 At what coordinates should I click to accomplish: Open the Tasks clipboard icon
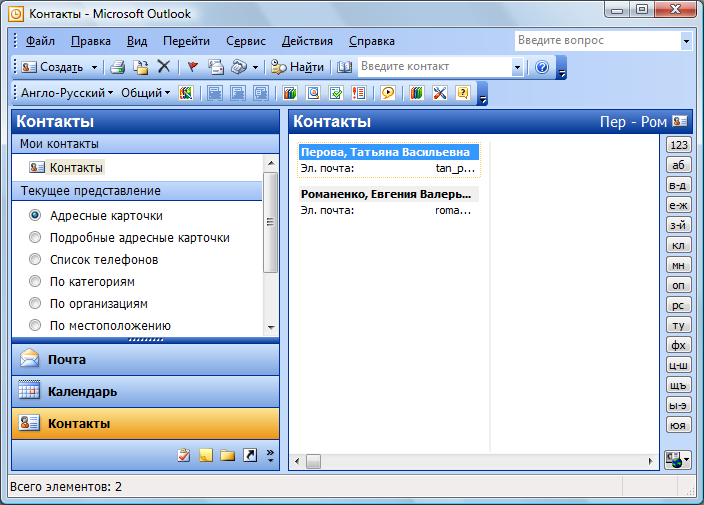point(184,455)
